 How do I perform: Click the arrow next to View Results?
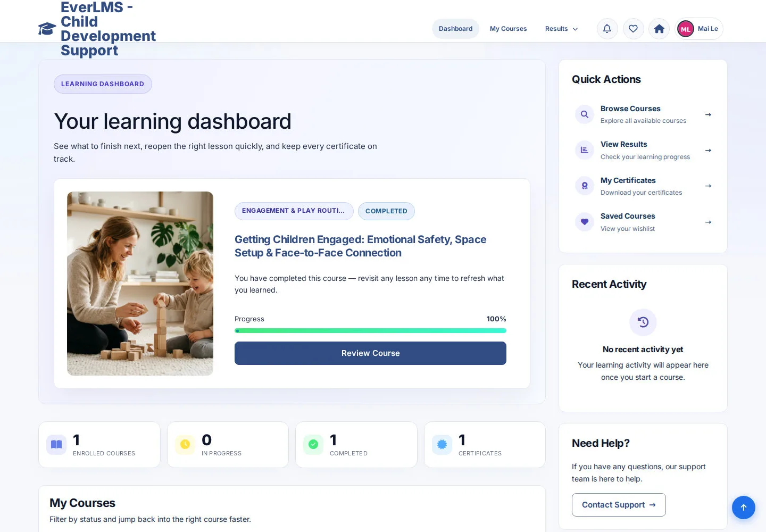[x=708, y=150]
